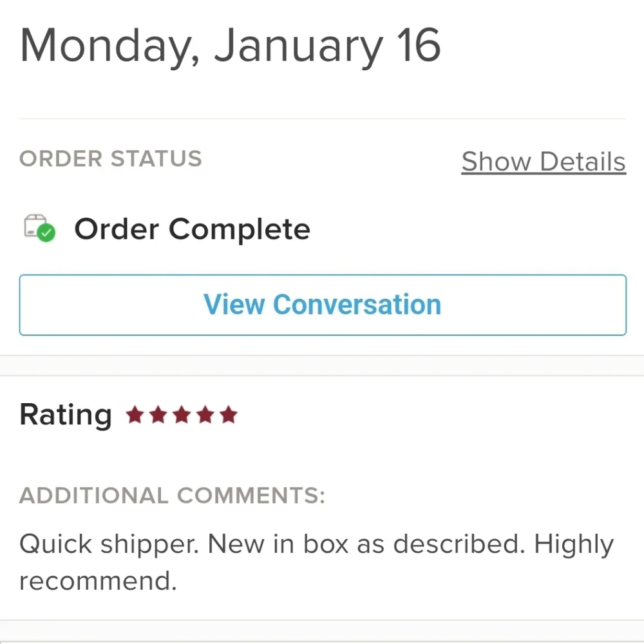Click the Quick shipper review comment text
644x644 pixels.
coord(316,562)
